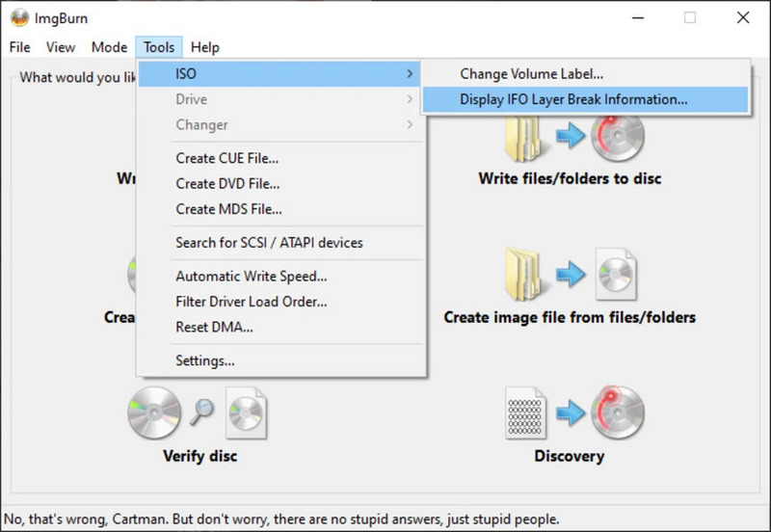Open Settings from the Tools menu
The width and height of the screenshot is (771, 532).
pyautogui.click(x=204, y=360)
